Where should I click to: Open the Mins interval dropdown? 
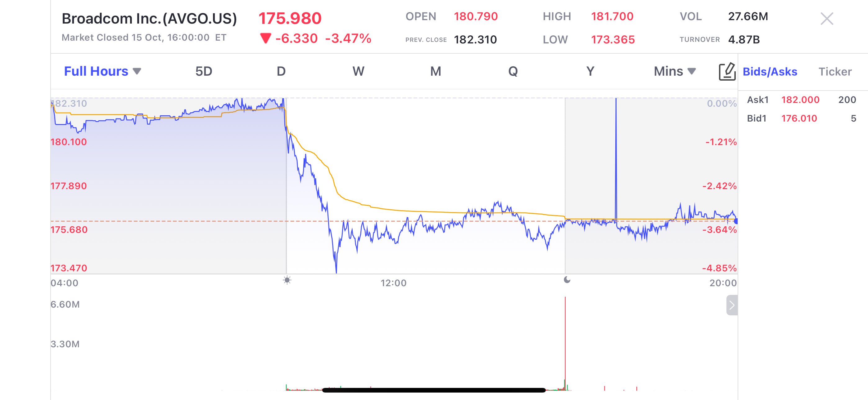(675, 71)
